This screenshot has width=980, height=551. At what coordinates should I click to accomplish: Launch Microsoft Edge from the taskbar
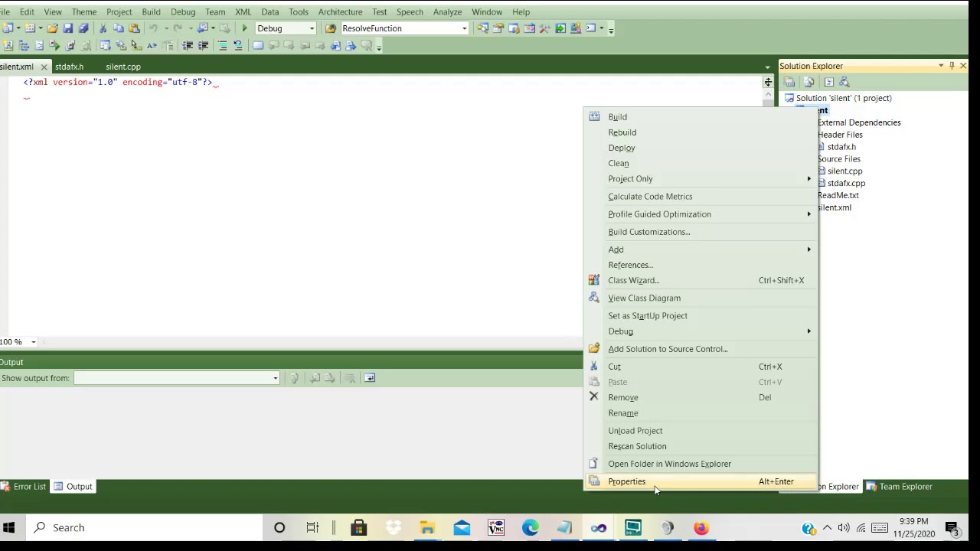[531, 528]
